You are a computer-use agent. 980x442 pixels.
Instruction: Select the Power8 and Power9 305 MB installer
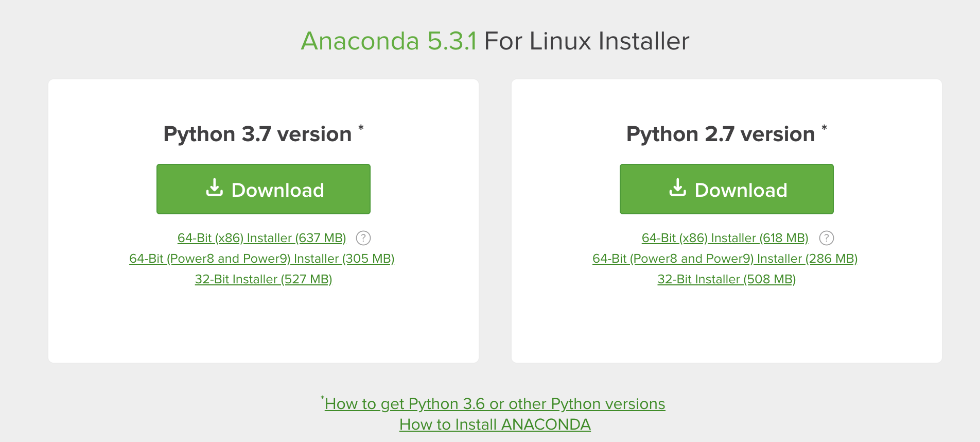click(261, 259)
